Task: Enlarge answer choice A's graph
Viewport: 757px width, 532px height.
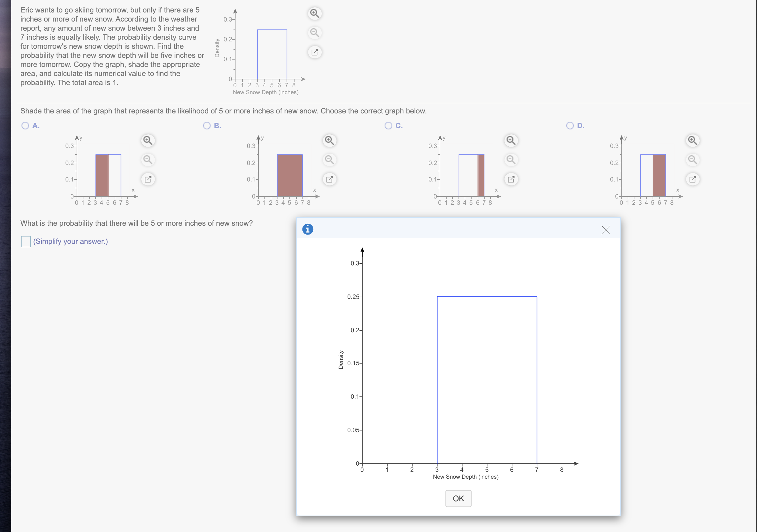Action: click(x=148, y=179)
